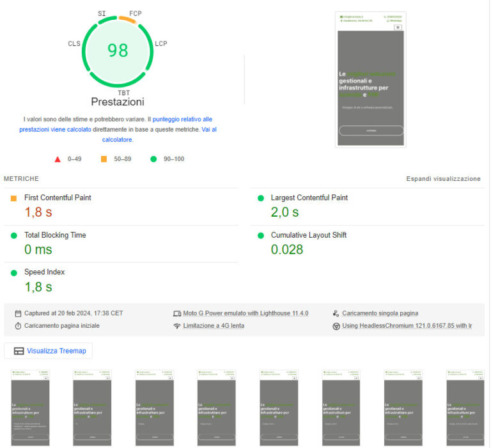Click 'Caricamento singola pagina' text
The width and height of the screenshot is (491, 448).
pyautogui.click(x=380, y=313)
